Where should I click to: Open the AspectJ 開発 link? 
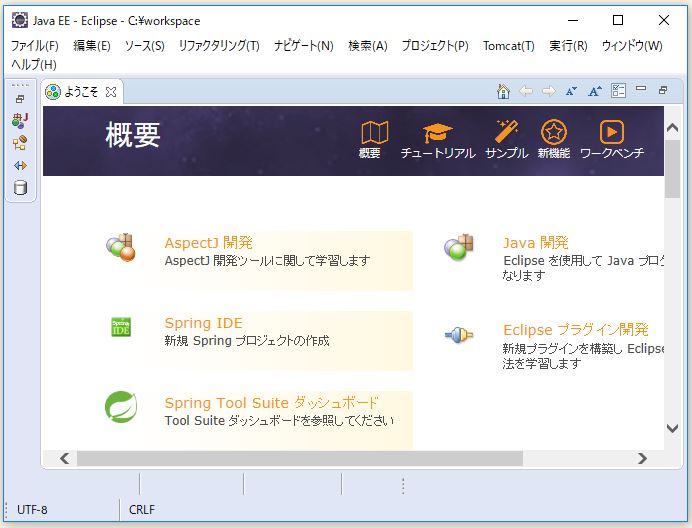pos(208,243)
